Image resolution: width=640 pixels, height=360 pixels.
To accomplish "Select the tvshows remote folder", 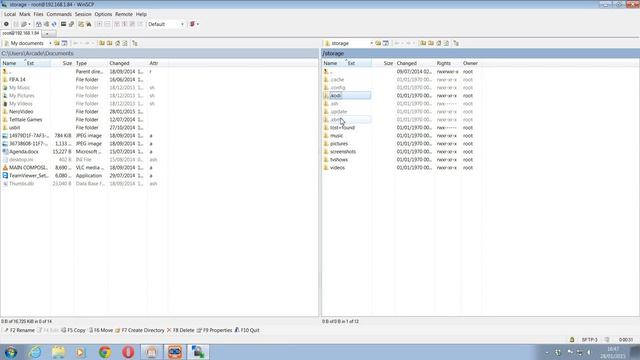I will pos(339,160).
